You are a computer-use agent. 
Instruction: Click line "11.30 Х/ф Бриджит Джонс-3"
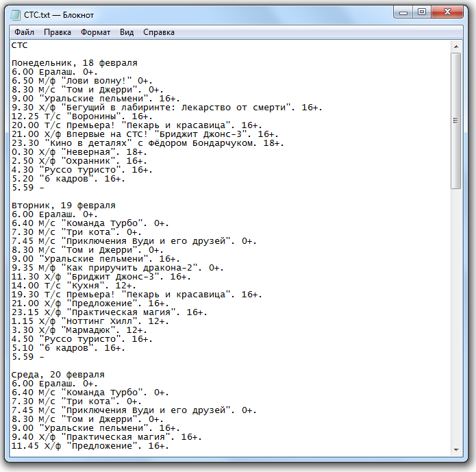[x=101, y=277]
